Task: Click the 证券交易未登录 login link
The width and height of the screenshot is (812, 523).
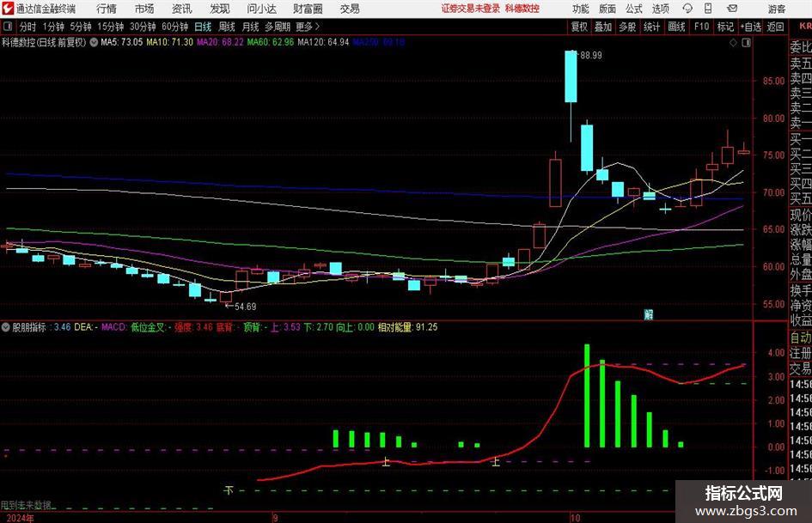Action: (x=470, y=9)
